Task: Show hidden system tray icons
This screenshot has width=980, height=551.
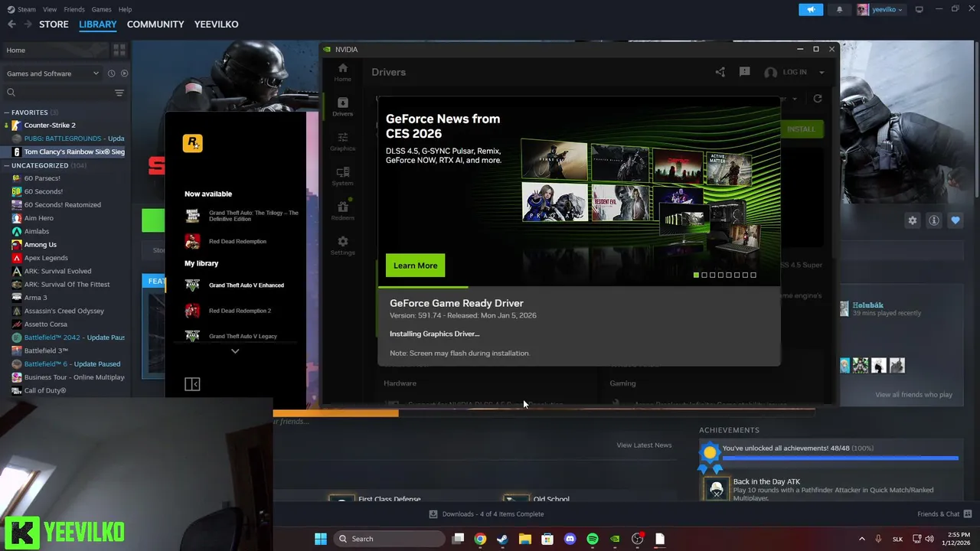Action: click(x=861, y=539)
